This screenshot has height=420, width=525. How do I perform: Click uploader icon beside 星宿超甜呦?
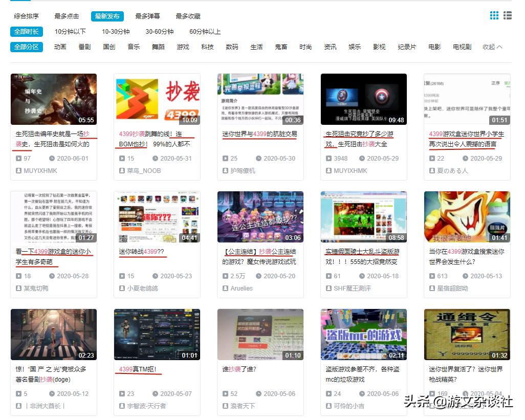tap(432, 289)
